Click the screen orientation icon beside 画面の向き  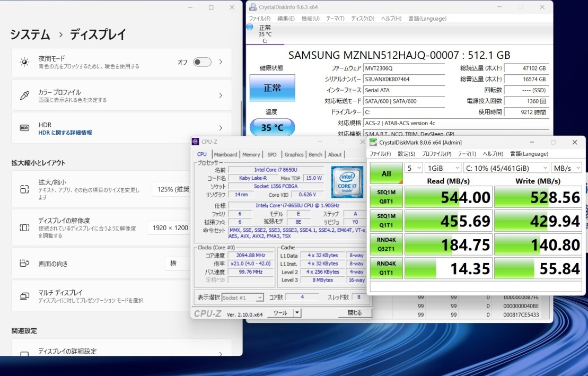(24, 264)
